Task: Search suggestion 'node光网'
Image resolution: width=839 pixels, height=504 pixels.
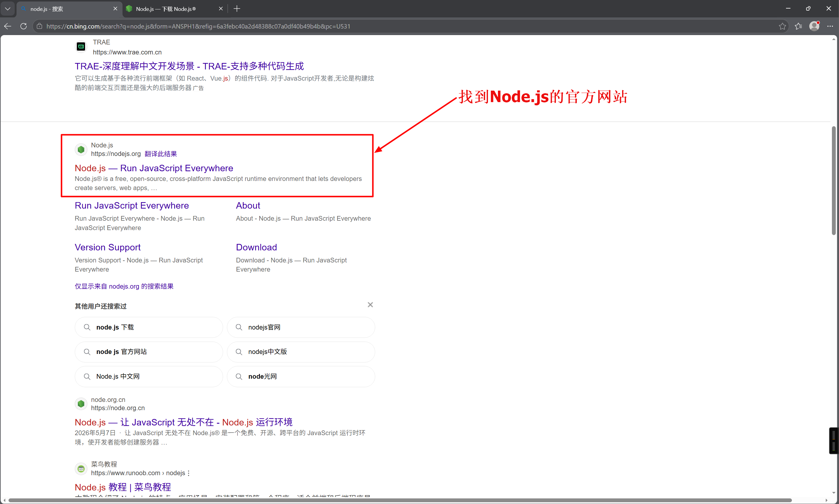Action: [301, 376]
